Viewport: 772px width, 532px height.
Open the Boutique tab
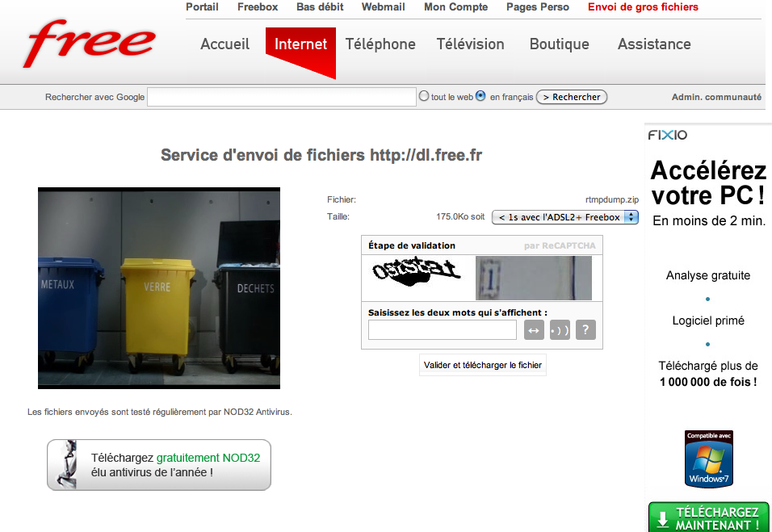pyautogui.click(x=560, y=44)
